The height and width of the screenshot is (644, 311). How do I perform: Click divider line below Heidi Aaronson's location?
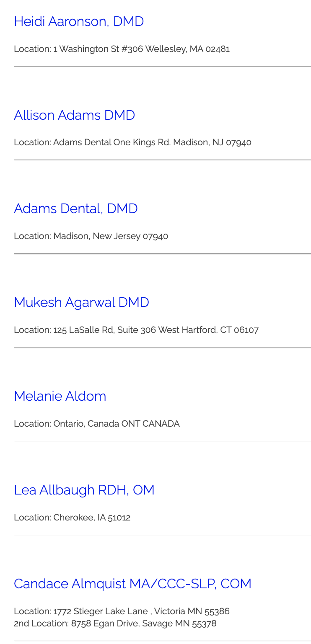(162, 67)
